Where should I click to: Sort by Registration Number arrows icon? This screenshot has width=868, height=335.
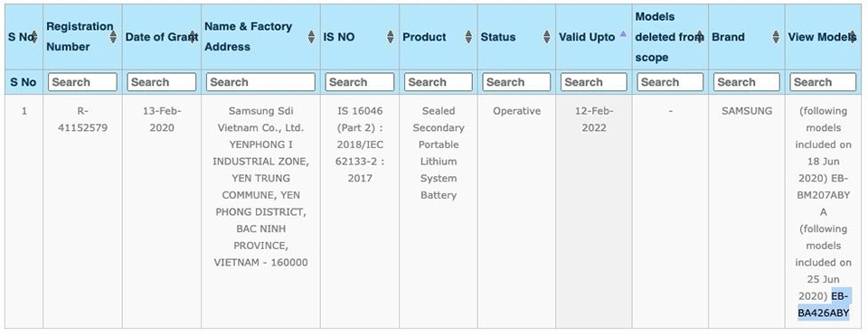[114, 37]
